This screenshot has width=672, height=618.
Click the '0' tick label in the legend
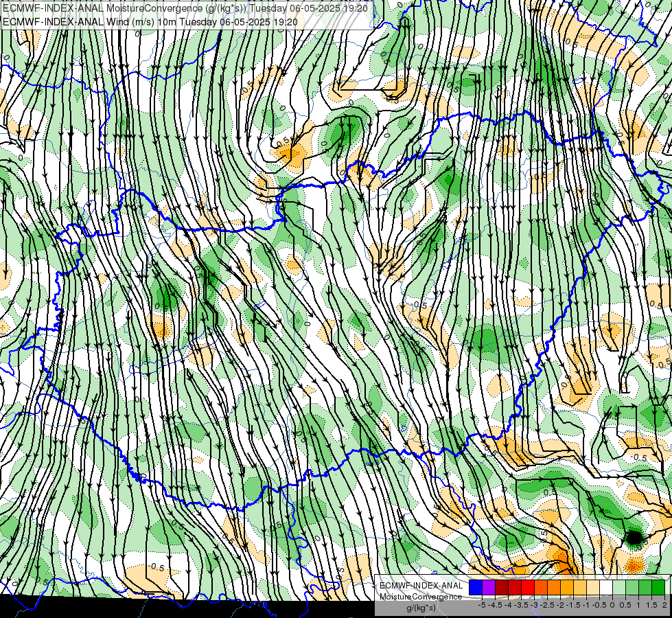click(x=612, y=605)
